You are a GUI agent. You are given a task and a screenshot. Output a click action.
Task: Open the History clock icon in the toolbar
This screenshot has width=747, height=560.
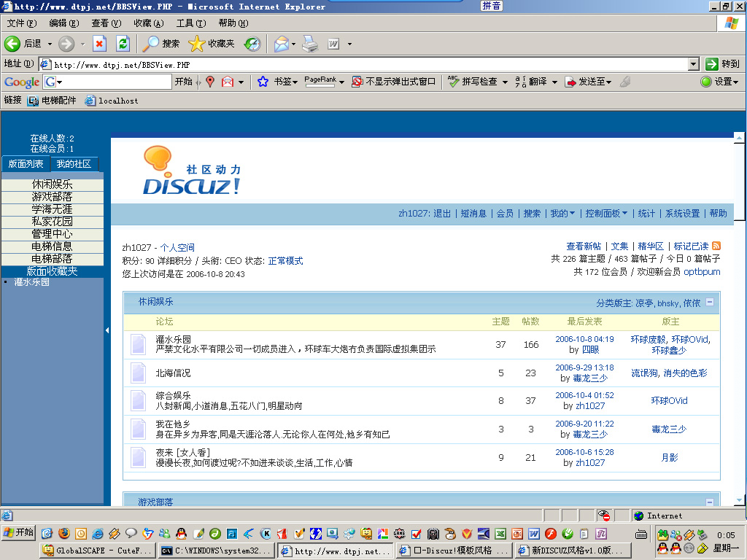[x=252, y=44]
